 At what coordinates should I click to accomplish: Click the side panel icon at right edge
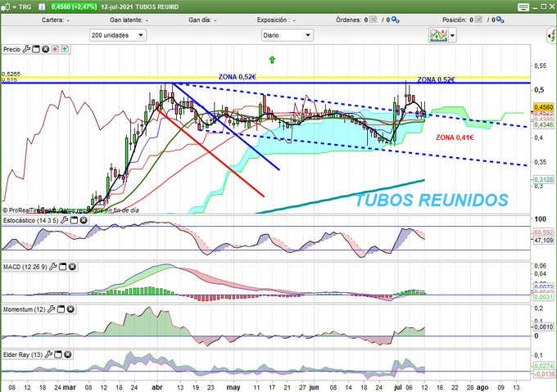tap(551, 36)
